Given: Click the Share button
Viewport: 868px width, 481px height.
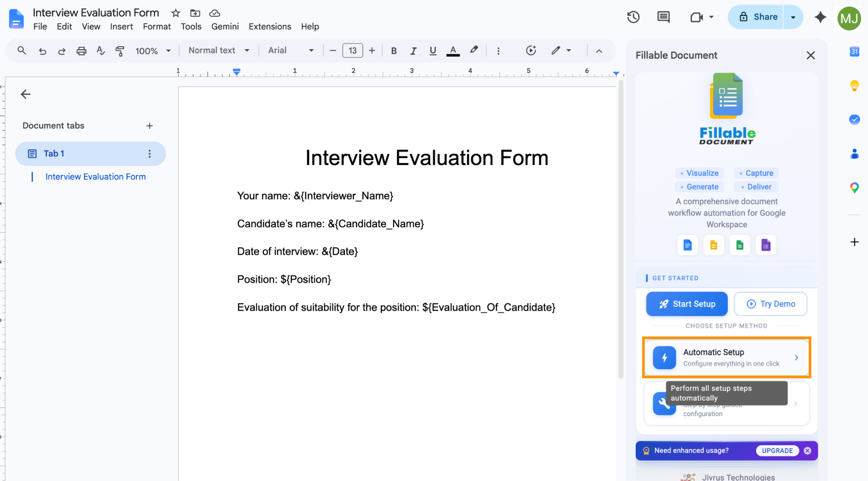Looking at the screenshot, I should pos(756,17).
